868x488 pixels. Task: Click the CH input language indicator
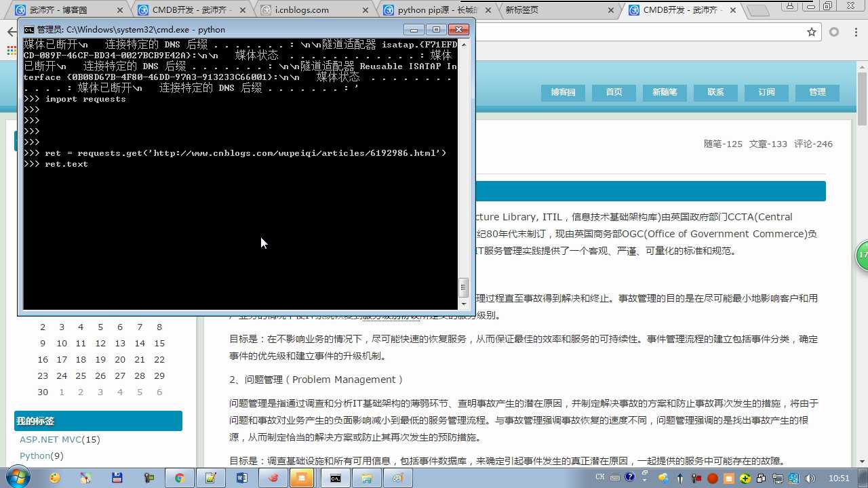point(600,478)
